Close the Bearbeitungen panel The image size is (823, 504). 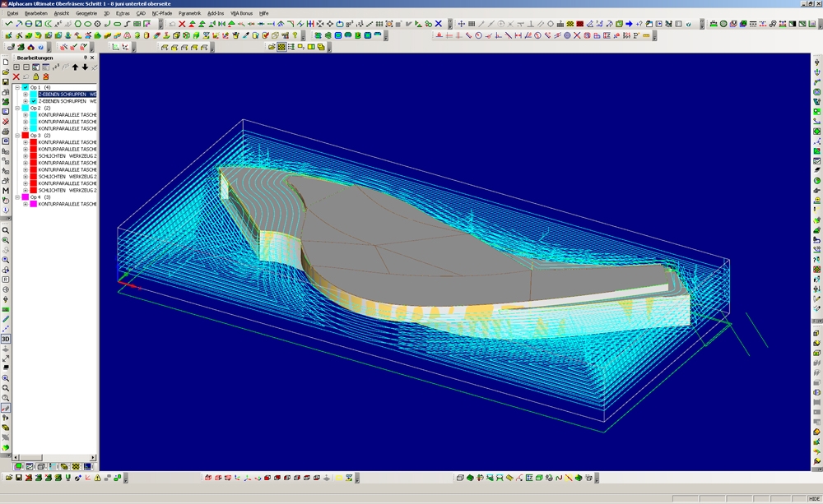coord(92,58)
